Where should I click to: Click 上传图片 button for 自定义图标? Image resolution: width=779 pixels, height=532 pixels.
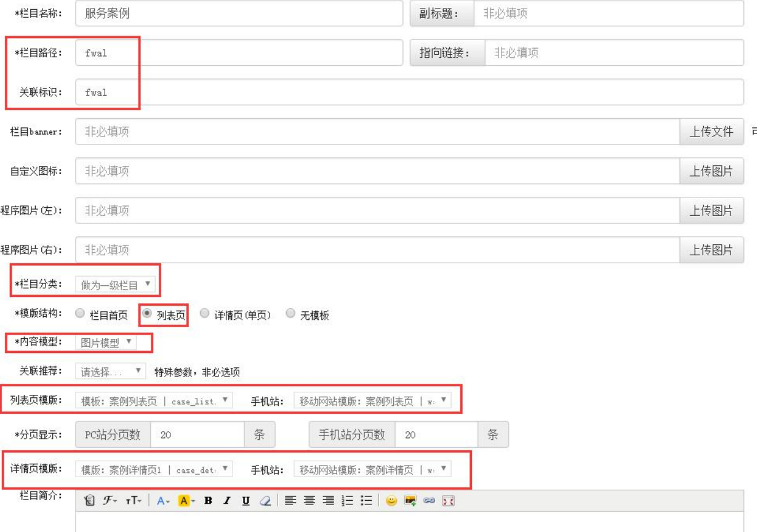click(x=711, y=171)
